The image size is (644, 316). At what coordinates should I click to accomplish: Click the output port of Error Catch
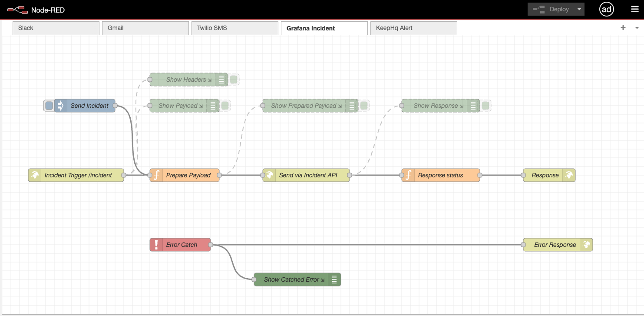[211, 245]
